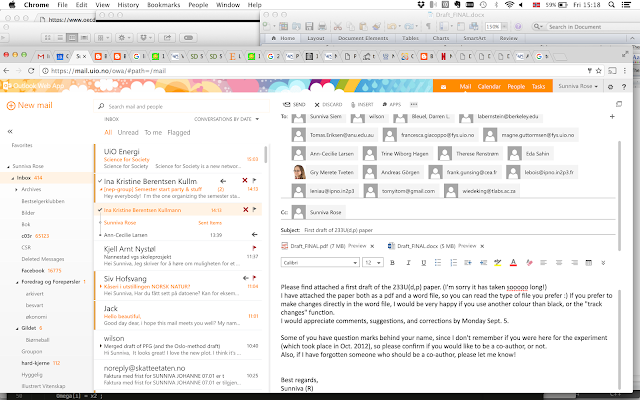This screenshot has width=640, height=400.
Task: Expand the Archives folder
Action: click(x=16, y=189)
